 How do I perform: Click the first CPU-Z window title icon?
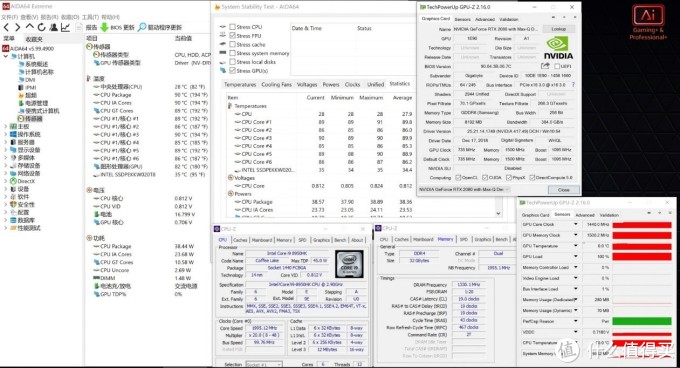point(217,228)
